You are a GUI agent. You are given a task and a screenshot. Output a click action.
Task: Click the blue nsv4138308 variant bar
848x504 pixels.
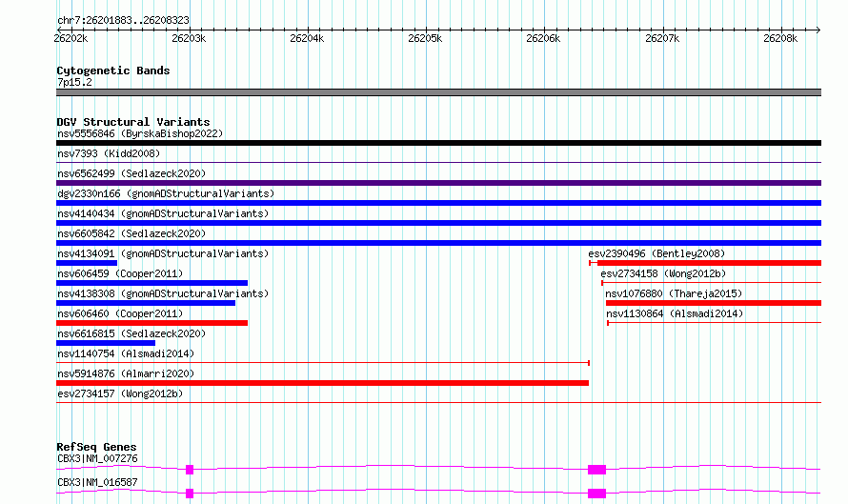tap(146, 303)
